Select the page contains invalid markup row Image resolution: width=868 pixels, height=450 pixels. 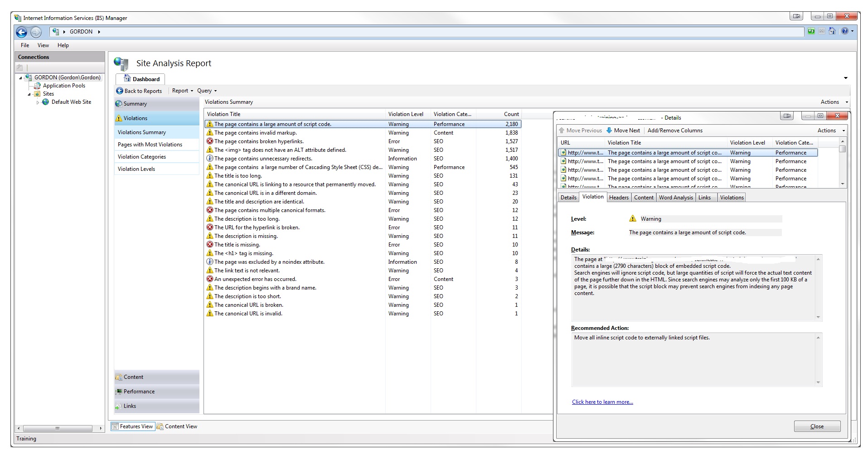[x=363, y=133]
